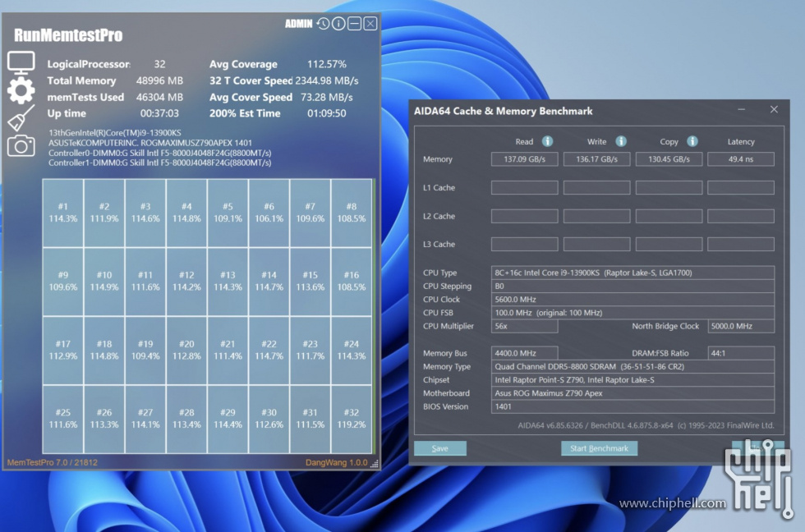Click Memory Read value 137.09 GB/s

tap(524, 159)
